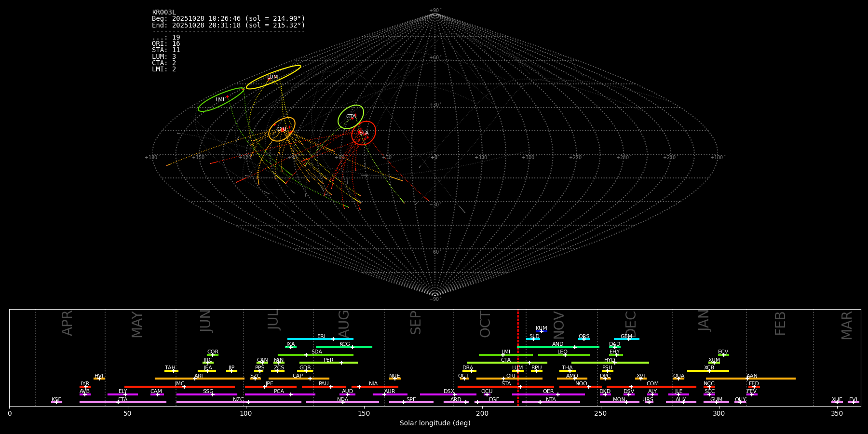Select the 'Beg: 20251028 10:26:46' line

pos(229,19)
